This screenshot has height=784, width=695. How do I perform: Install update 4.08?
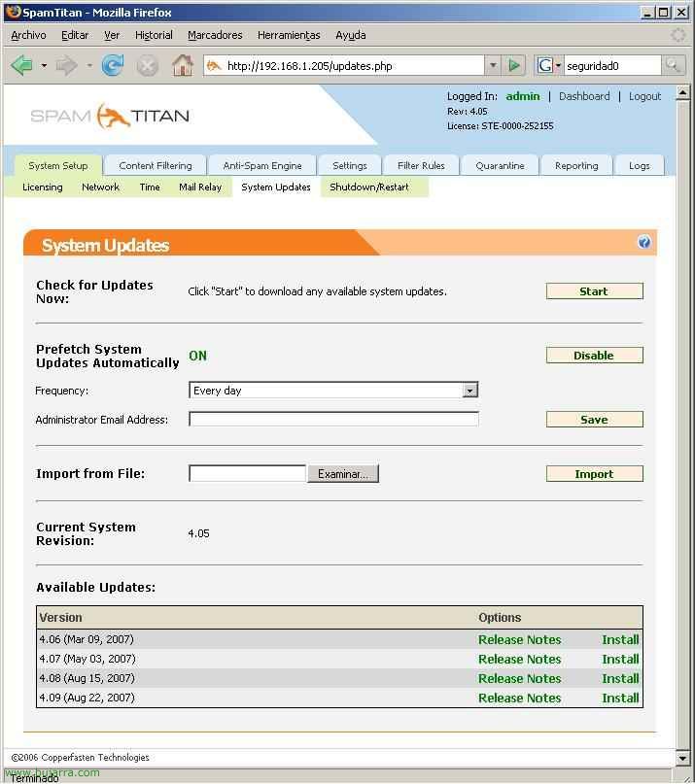click(620, 678)
